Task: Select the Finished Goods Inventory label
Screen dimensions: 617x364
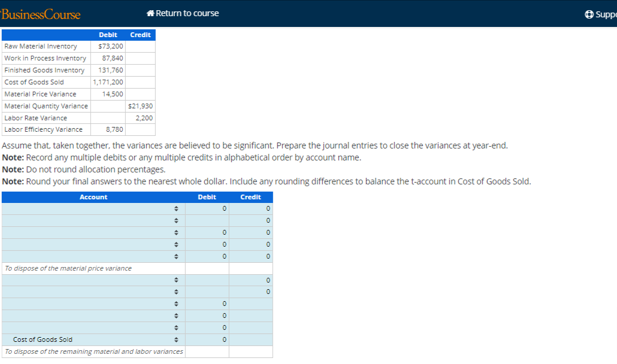Action: click(44, 71)
